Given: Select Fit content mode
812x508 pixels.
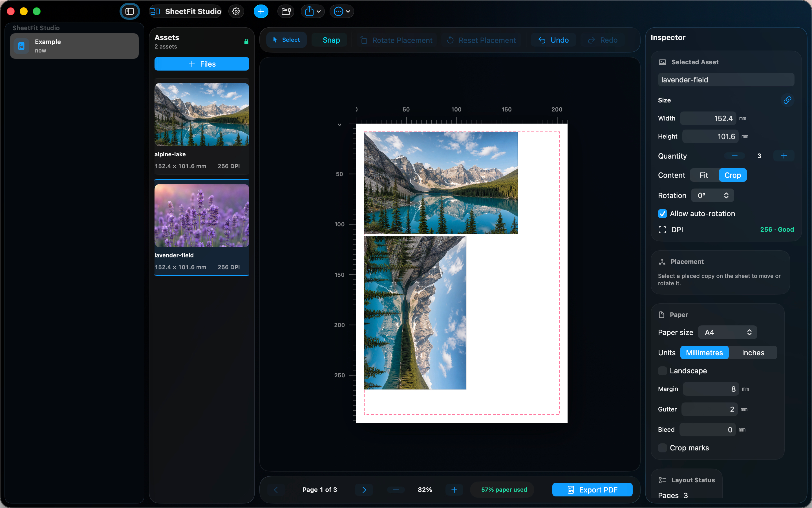Looking at the screenshot, I should (x=704, y=175).
